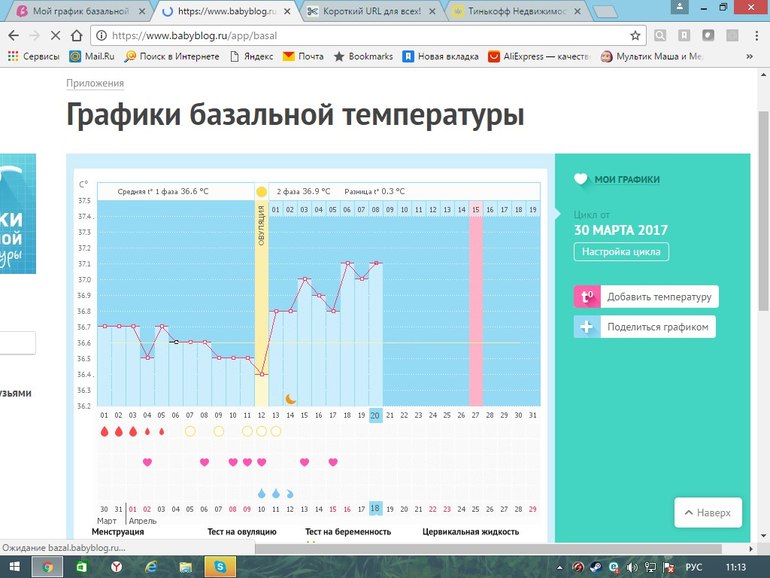The image size is (770, 578).
Task: Click the Добавить температуру button
Action: (658, 296)
